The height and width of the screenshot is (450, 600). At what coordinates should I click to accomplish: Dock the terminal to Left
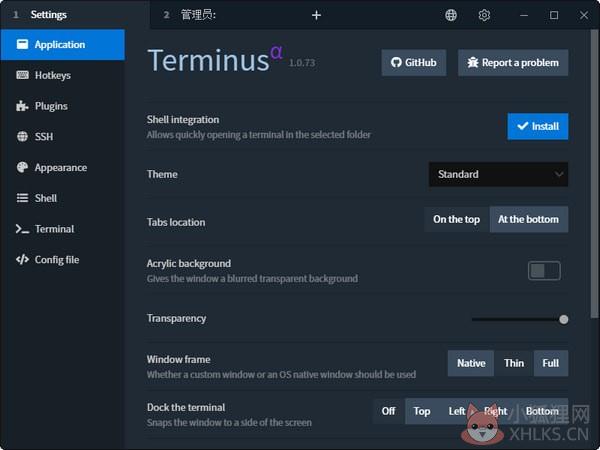[457, 411]
